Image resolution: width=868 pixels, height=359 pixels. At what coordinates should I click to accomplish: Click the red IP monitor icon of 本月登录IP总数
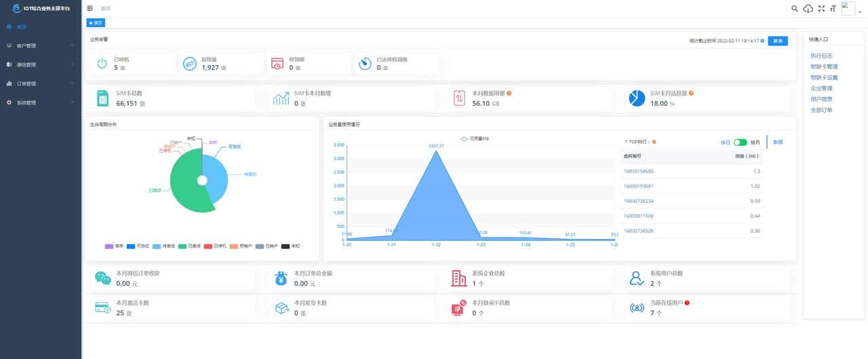coord(459,307)
